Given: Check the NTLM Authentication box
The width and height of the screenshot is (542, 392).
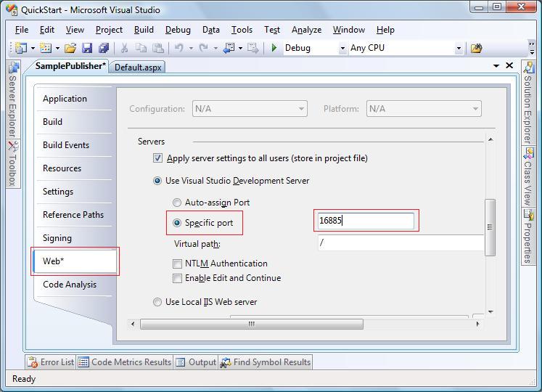Looking at the screenshot, I should click(178, 264).
